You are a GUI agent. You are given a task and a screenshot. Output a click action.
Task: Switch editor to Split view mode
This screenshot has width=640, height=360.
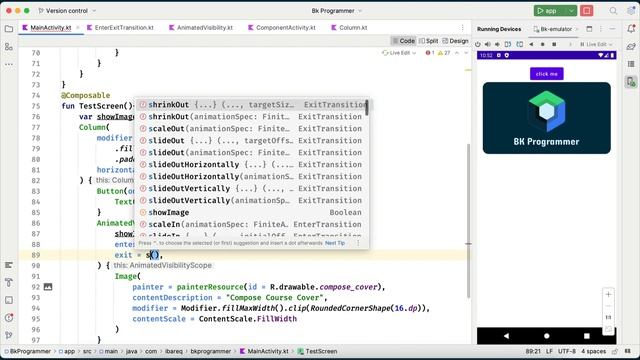[x=428, y=41]
